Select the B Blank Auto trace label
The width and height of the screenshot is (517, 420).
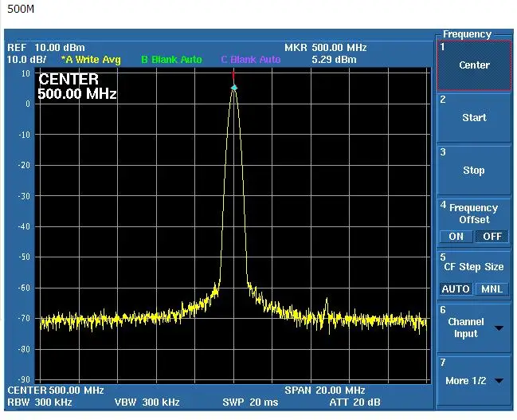pos(171,60)
